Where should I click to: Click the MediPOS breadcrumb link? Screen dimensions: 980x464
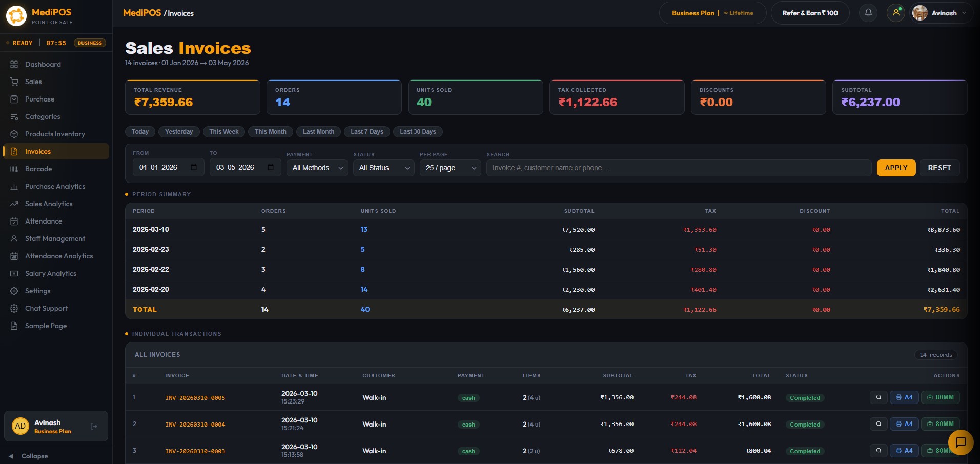tap(142, 13)
